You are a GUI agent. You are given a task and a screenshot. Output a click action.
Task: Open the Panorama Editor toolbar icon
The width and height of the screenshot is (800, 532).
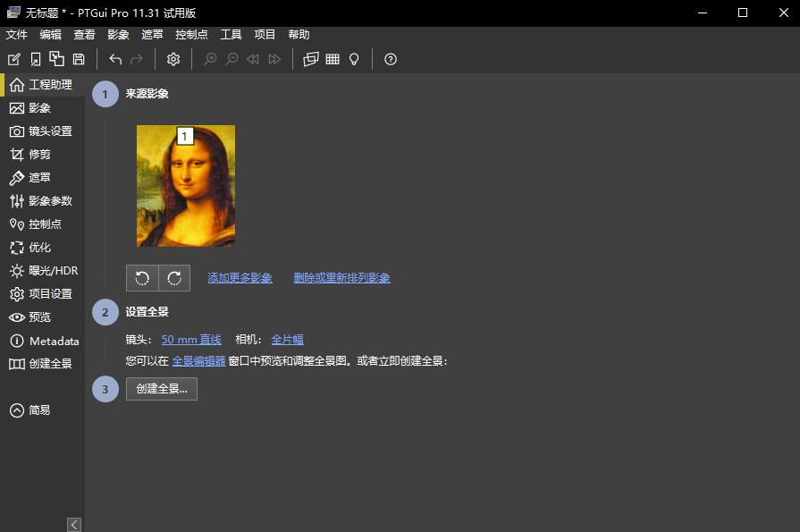point(311,59)
